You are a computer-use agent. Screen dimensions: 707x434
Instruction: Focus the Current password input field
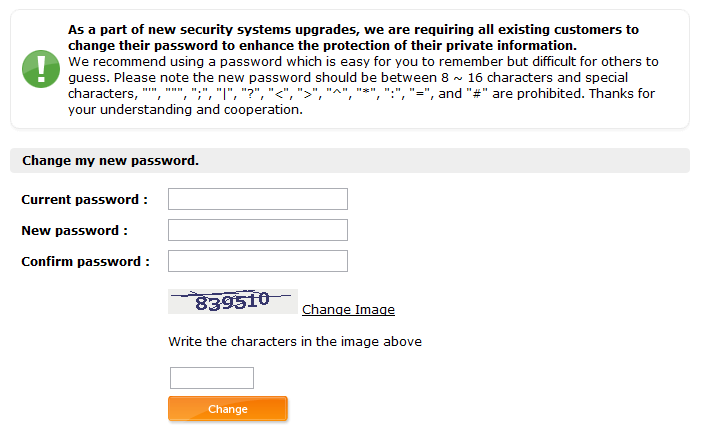pyautogui.click(x=258, y=199)
